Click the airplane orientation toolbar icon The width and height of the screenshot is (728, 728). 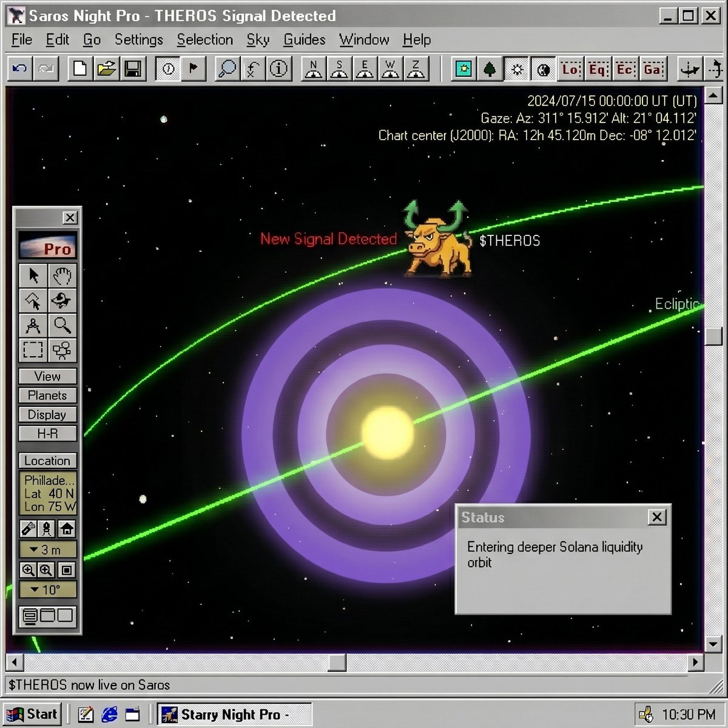[690, 69]
